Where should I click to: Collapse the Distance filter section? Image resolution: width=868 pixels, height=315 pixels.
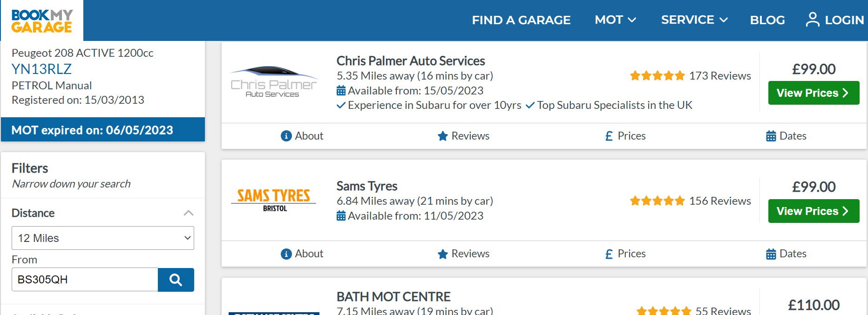[189, 213]
